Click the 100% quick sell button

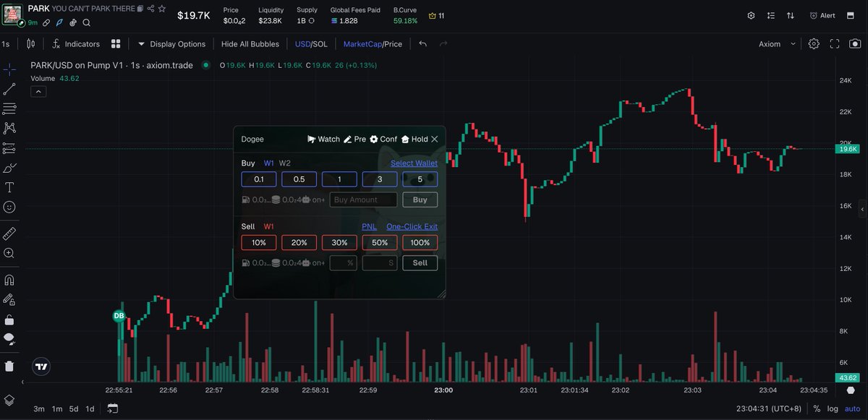point(420,242)
